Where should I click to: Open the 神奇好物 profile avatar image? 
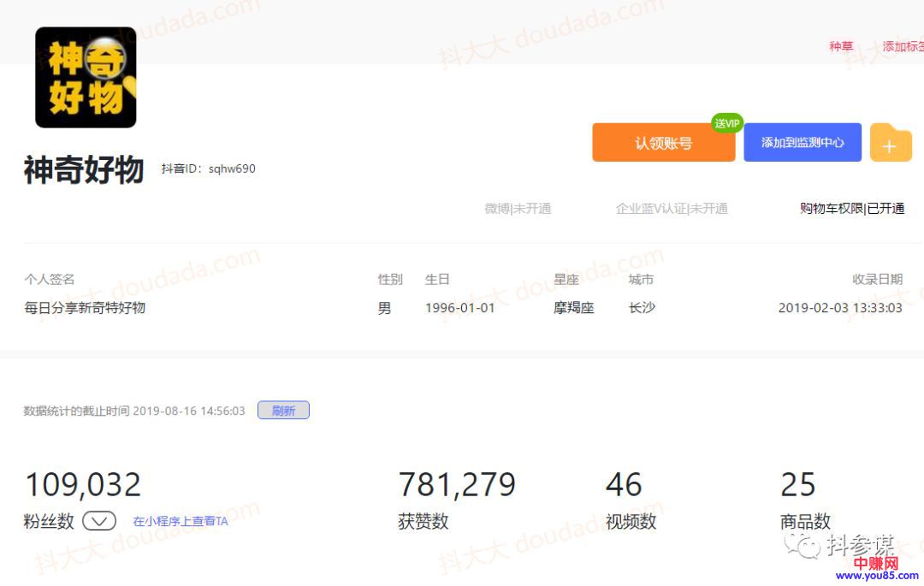[x=86, y=77]
